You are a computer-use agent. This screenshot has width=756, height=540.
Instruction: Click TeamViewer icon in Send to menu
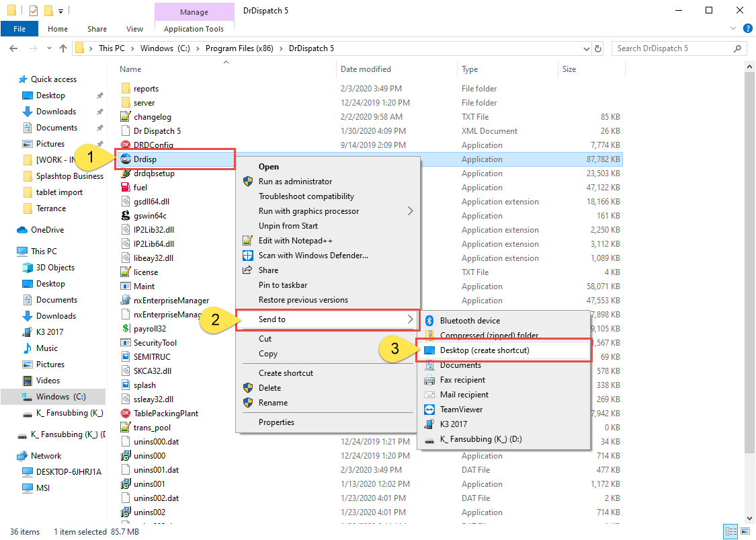tap(429, 410)
